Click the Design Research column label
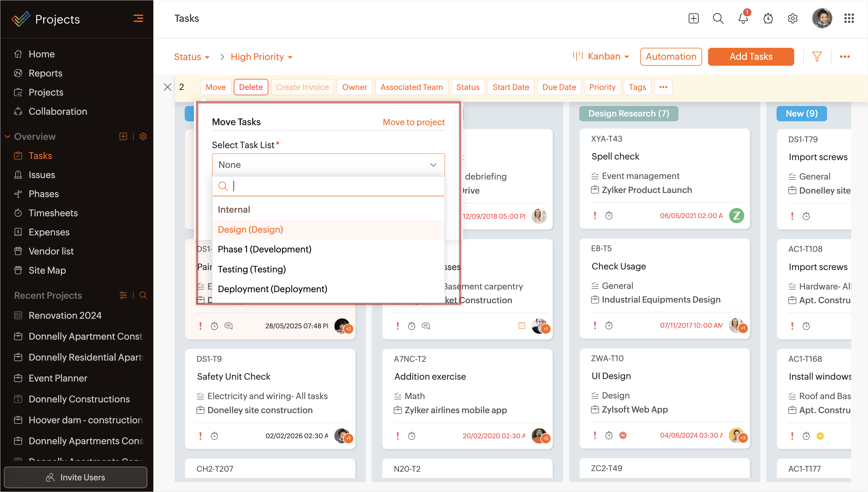 [x=628, y=114]
